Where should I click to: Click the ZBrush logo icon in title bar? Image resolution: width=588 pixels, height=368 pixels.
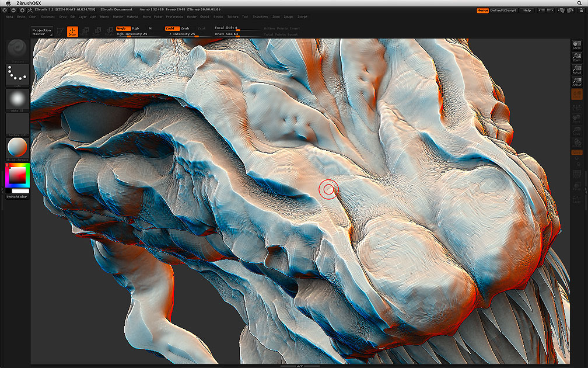tap(30, 10)
